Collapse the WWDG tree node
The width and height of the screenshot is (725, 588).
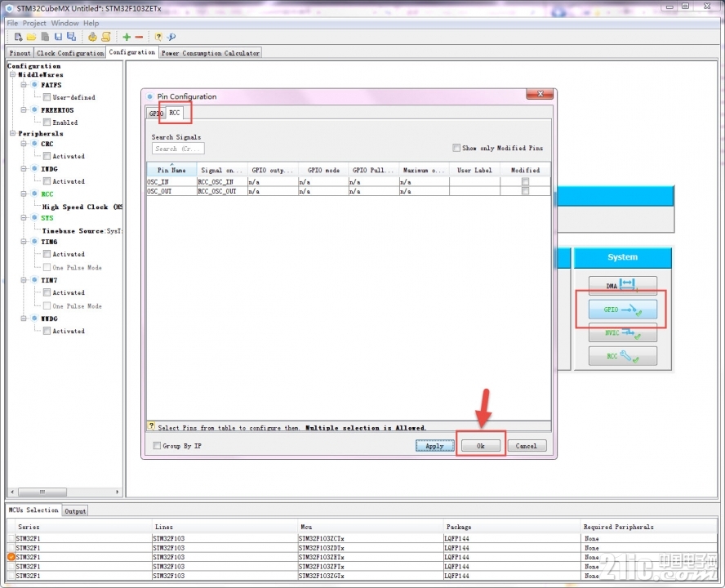click(24, 318)
